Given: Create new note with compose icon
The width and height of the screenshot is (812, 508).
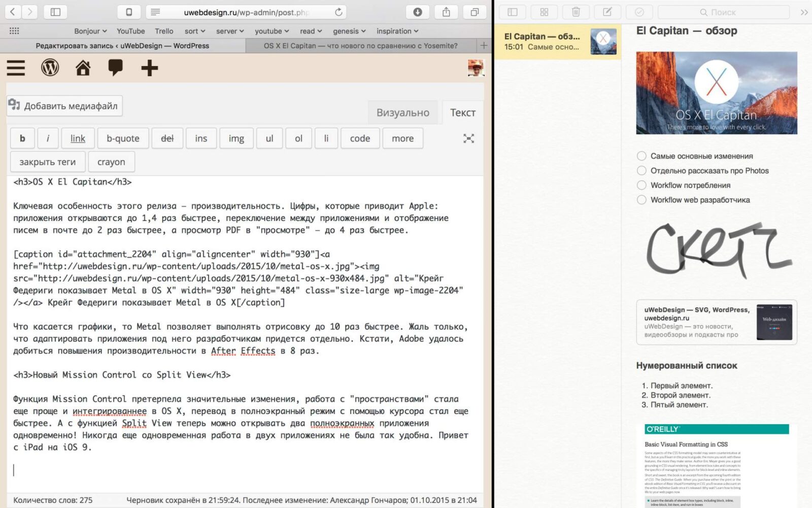Looking at the screenshot, I should coord(607,12).
